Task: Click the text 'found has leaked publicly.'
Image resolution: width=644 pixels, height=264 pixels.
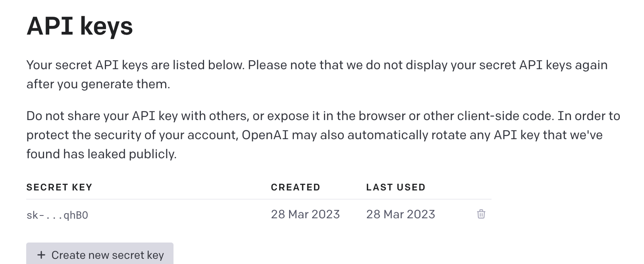Action: tap(101, 154)
